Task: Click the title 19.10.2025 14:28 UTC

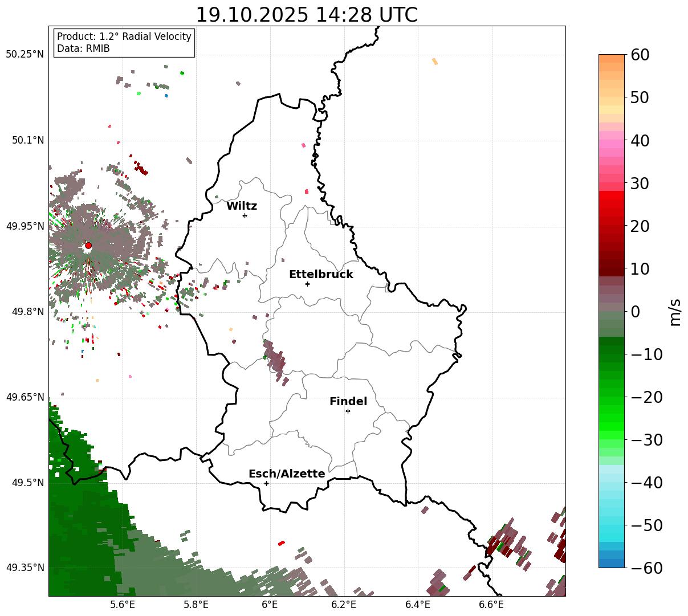Action: [307, 15]
